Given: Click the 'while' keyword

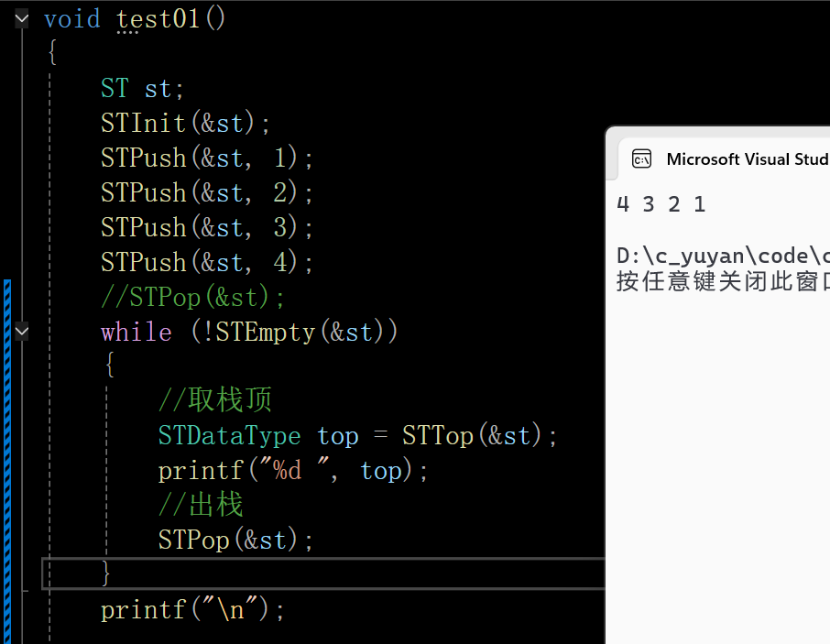Looking at the screenshot, I should (136, 333).
